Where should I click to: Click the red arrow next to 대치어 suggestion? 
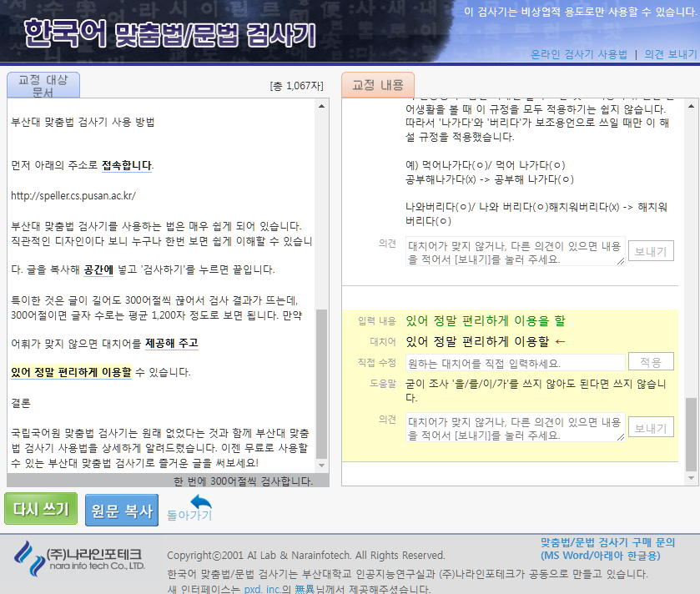click(560, 342)
